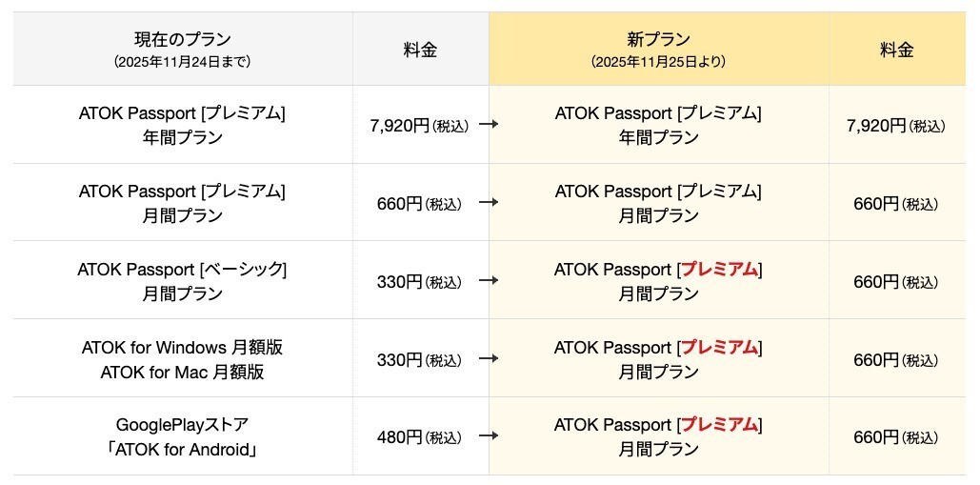
Task: Click the red プレミアム in the bottom row
Action: pyautogui.click(x=719, y=425)
